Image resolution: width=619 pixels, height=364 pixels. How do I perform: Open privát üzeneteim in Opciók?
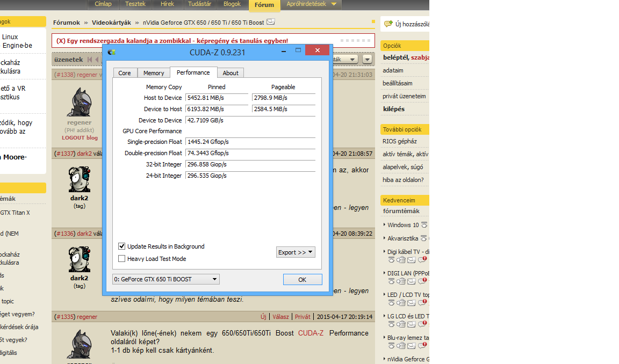(x=404, y=96)
